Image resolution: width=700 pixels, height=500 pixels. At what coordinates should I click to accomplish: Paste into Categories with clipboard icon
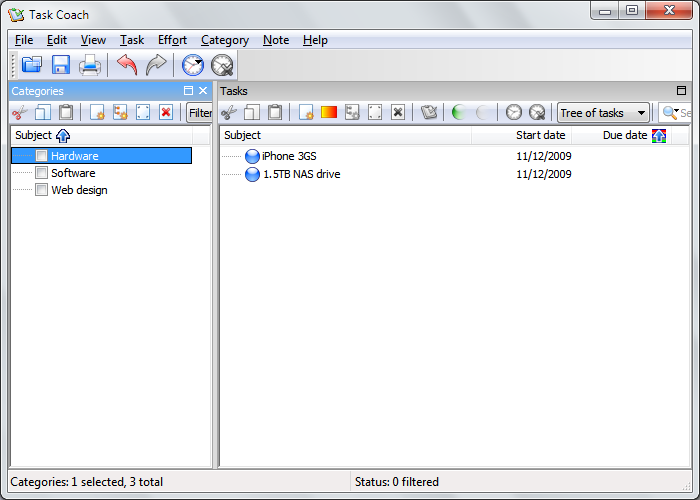(66, 112)
